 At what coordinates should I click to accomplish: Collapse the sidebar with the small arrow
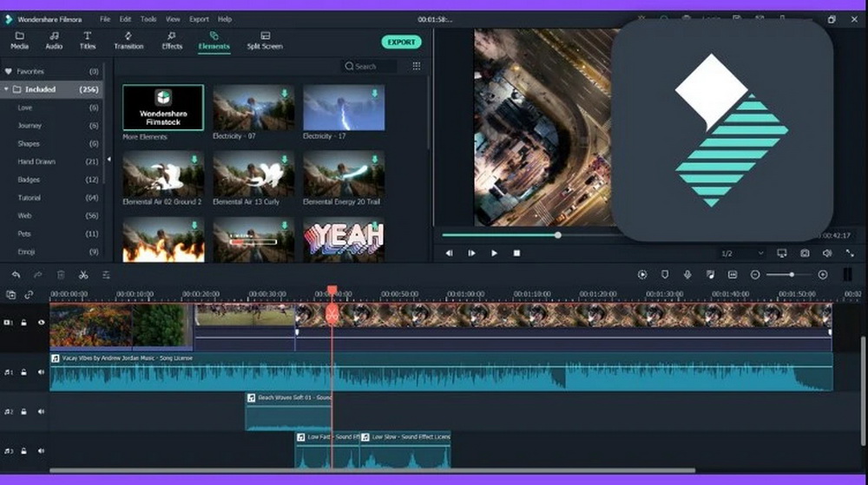(x=108, y=160)
